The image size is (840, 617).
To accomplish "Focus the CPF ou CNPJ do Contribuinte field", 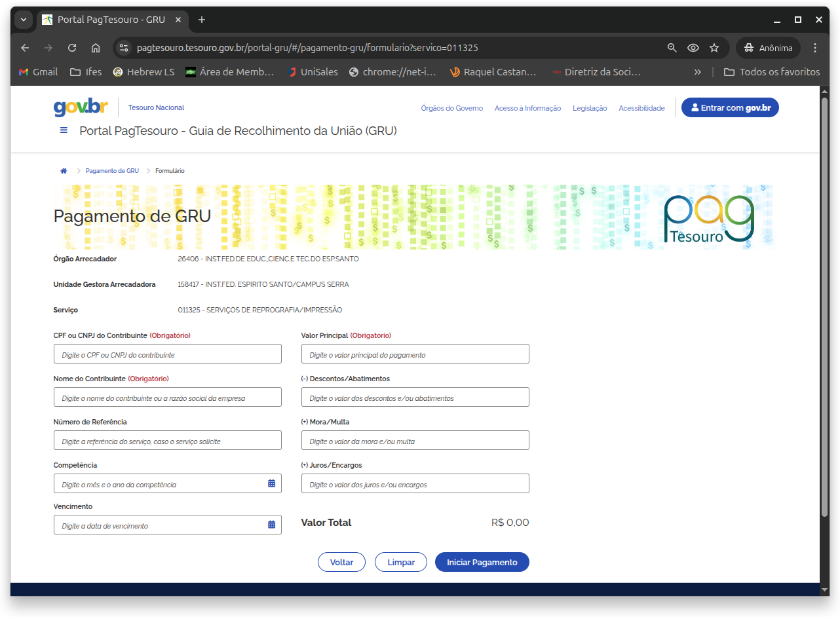I will (x=167, y=354).
